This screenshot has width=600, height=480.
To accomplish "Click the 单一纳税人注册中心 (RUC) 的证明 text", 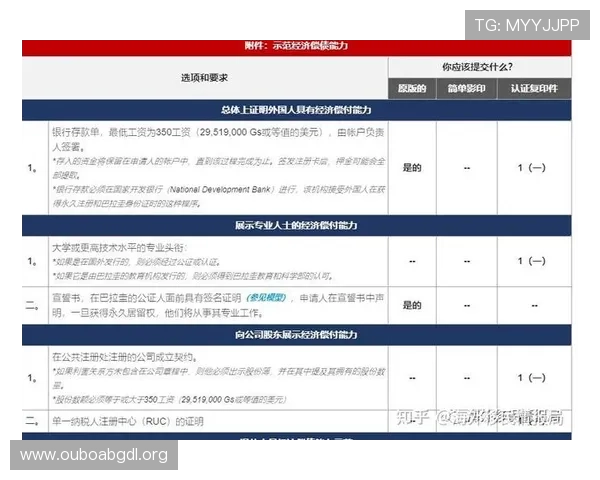I will (x=128, y=421).
